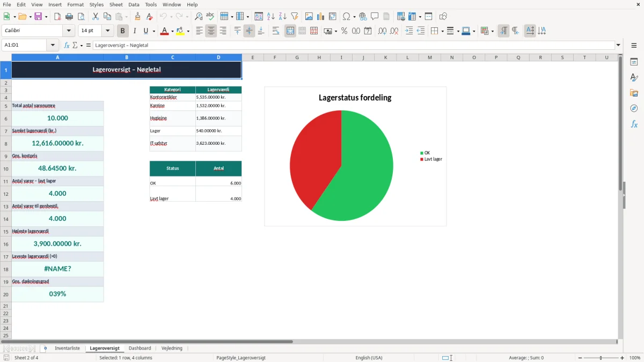Open the sidebar Gallery panel
Screen dimensions: 644x362
pos(634,93)
